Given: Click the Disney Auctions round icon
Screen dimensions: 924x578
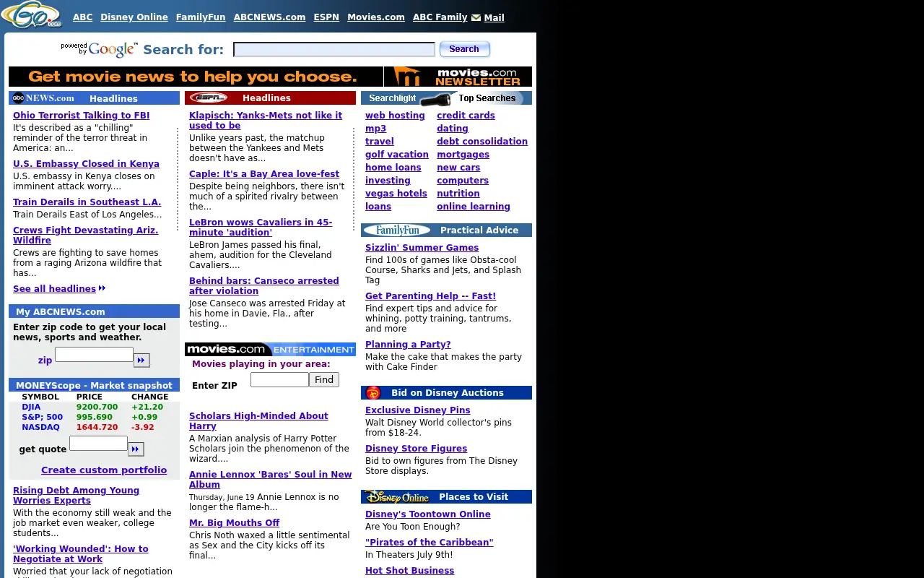Looking at the screenshot, I should coord(373,393).
